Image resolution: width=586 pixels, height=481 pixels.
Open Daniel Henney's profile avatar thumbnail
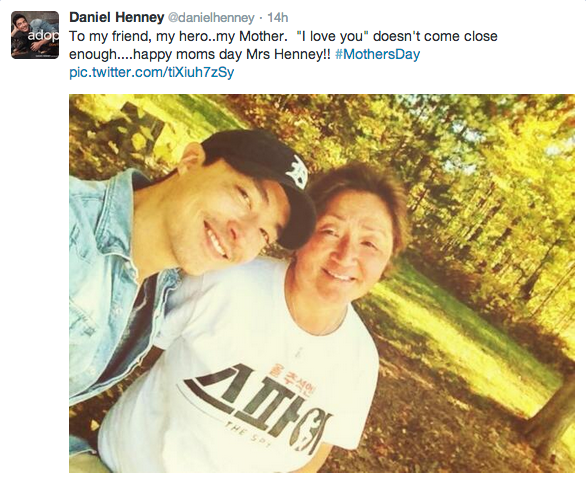tap(35, 35)
